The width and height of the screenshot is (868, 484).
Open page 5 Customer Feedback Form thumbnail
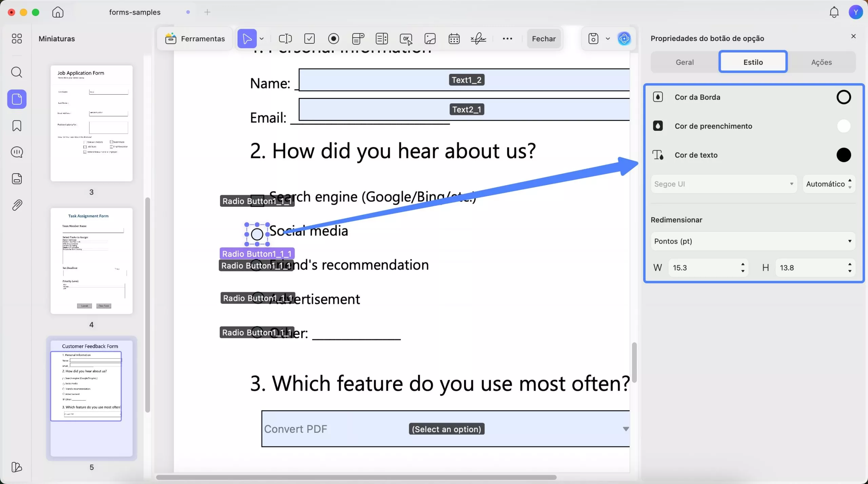point(92,399)
